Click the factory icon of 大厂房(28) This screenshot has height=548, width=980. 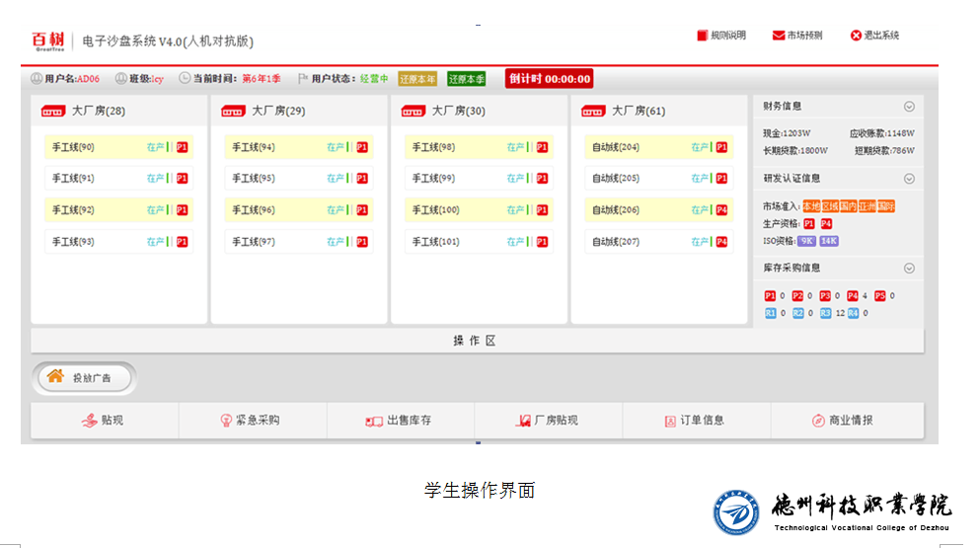[x=51, y=112]
